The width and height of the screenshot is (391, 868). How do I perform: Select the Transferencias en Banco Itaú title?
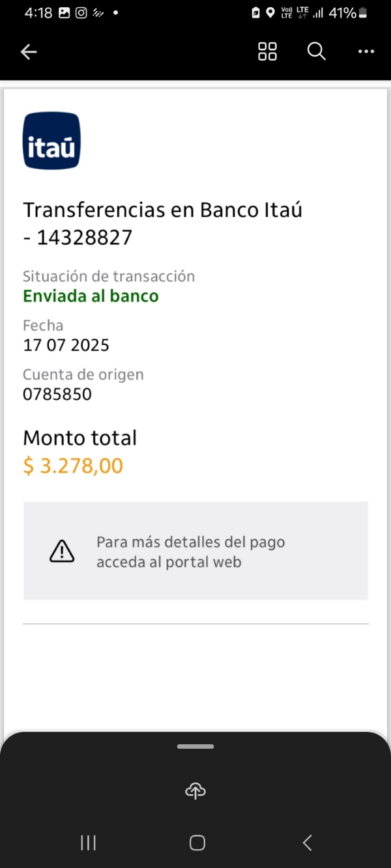pos(162,223)
